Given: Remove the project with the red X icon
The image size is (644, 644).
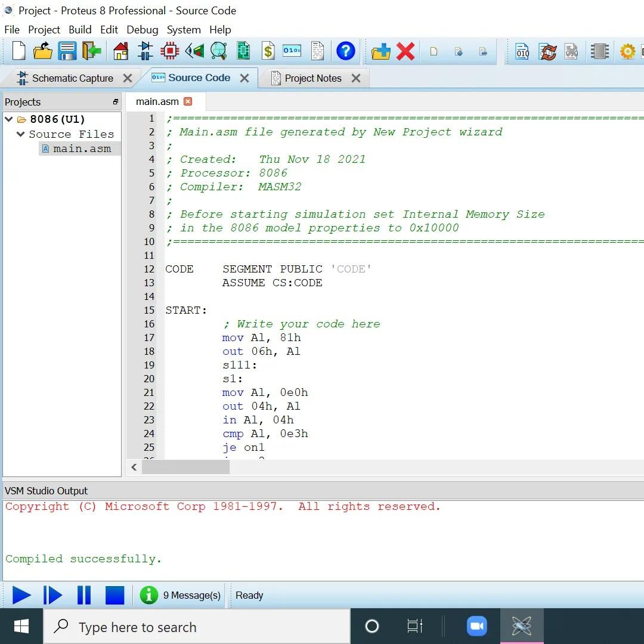Looking at the screenshot, I should 405,51.
